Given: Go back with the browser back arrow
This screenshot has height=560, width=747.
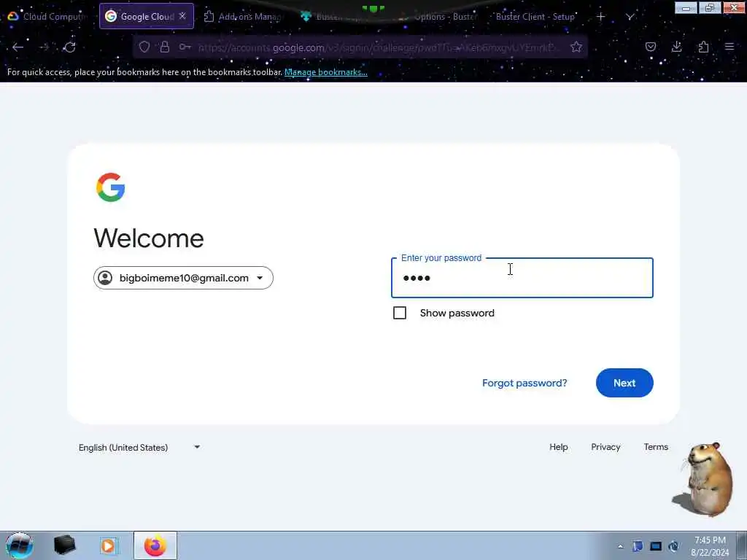Looking at the screenshot, I should pos(18,47).
